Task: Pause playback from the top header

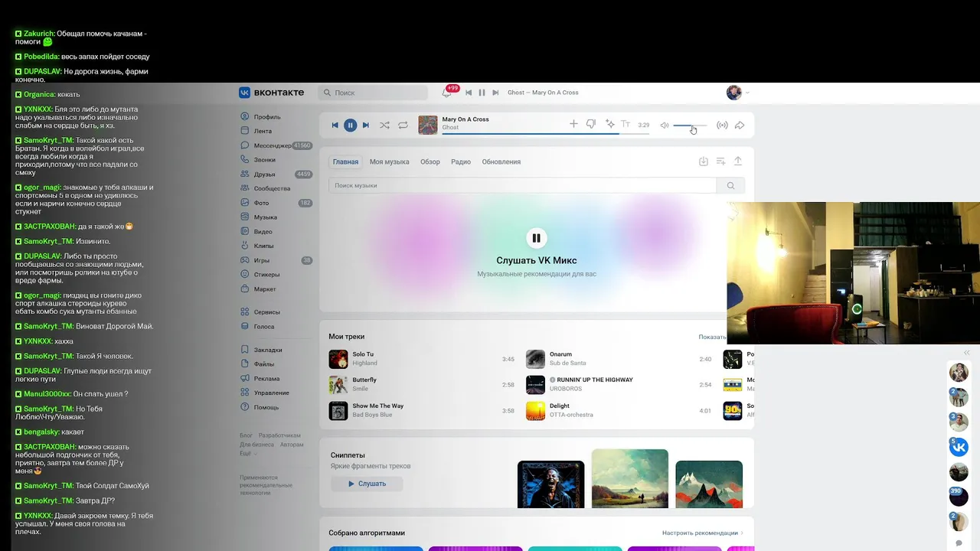Action: (x=482, y=93)
